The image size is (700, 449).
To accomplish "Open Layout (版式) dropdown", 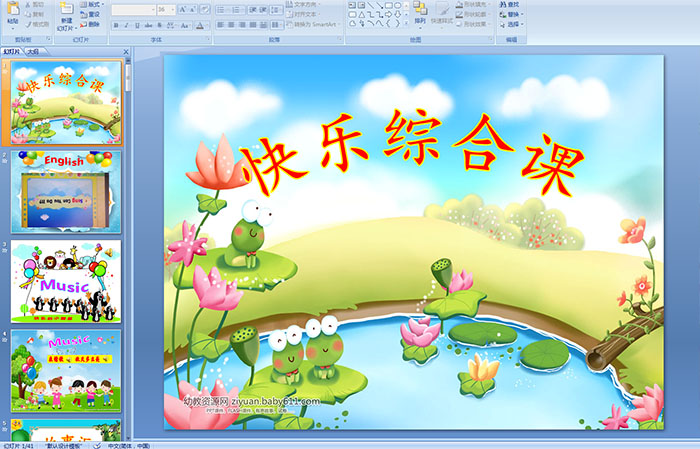I will (92, 4).
